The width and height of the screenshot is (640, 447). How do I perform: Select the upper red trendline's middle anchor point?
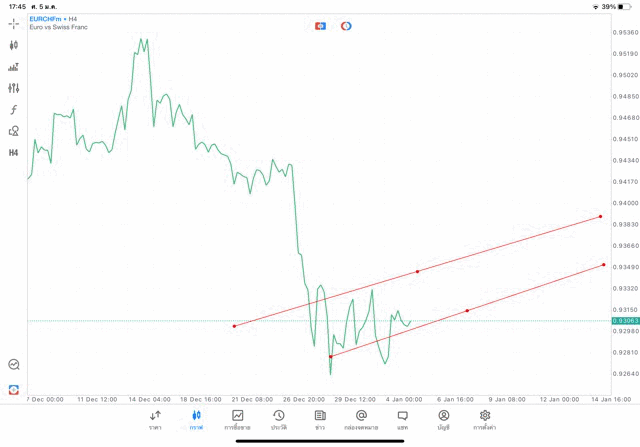417,271
